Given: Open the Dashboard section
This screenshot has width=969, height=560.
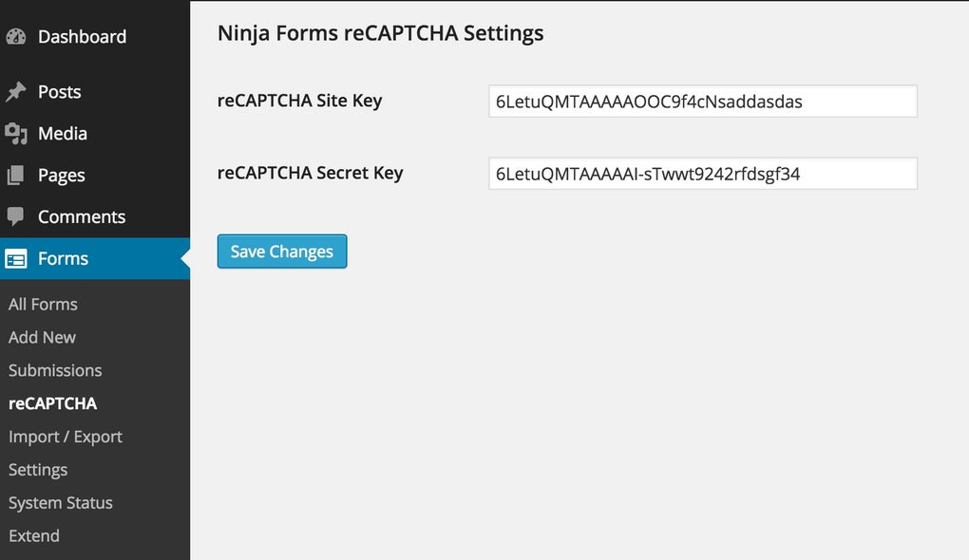Looking at the screenshot, I should click(82, 36).
